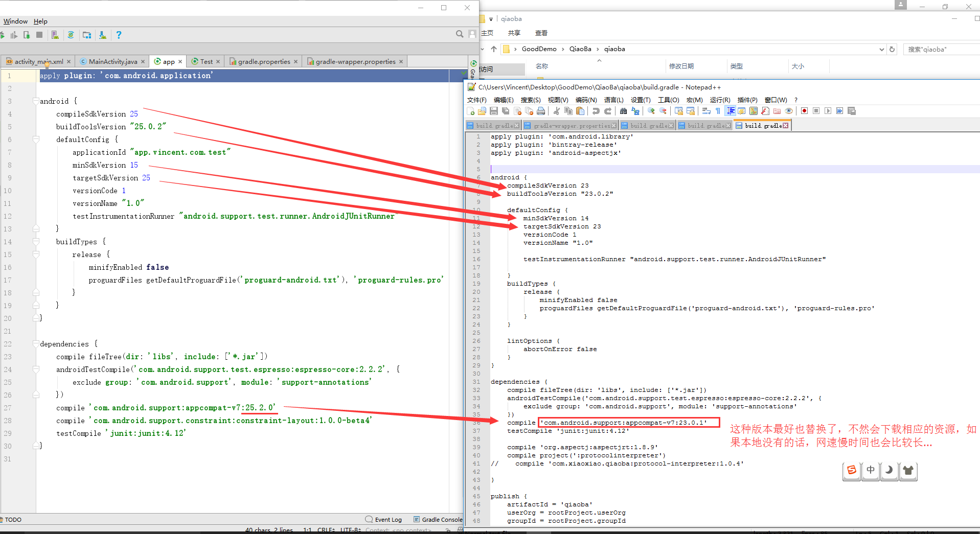
Task: Open the Function List panel icon
Action: pyautogui.click(x=765, y=111)
